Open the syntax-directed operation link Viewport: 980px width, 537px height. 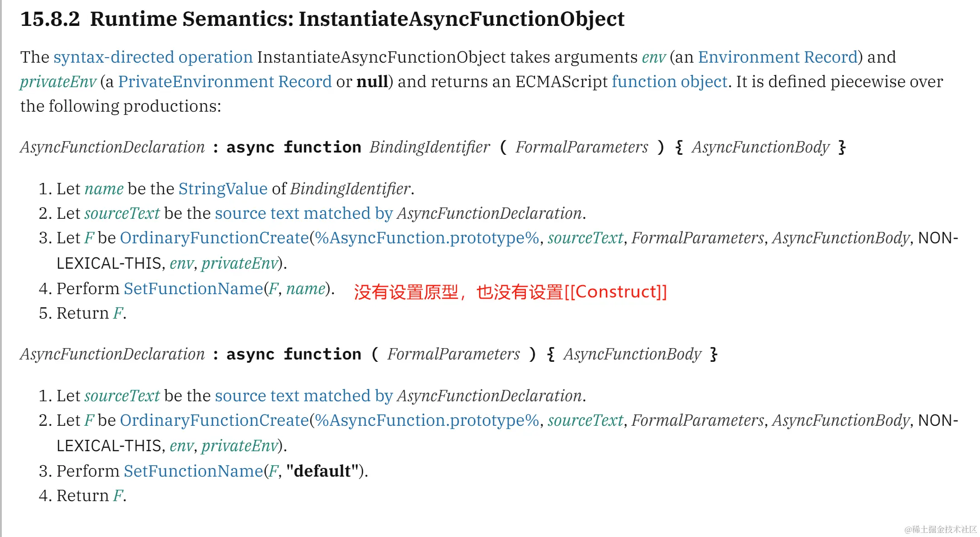(153, 57)
